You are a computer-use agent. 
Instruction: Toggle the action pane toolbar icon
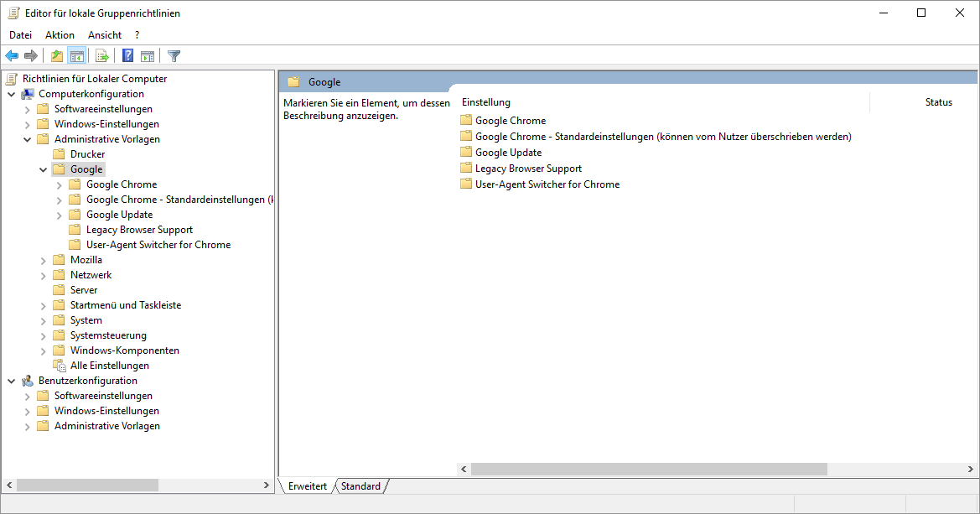pyautogui.click(x=148, y=56)
